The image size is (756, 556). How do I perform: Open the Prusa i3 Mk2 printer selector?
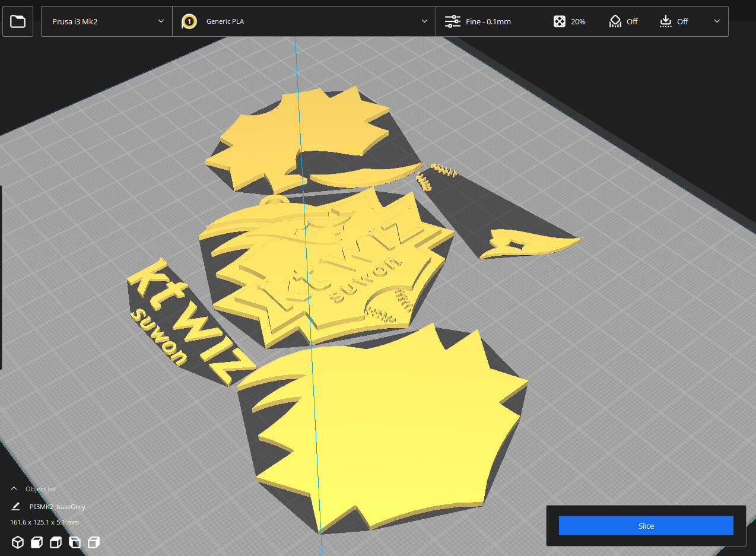coord(107,21)
